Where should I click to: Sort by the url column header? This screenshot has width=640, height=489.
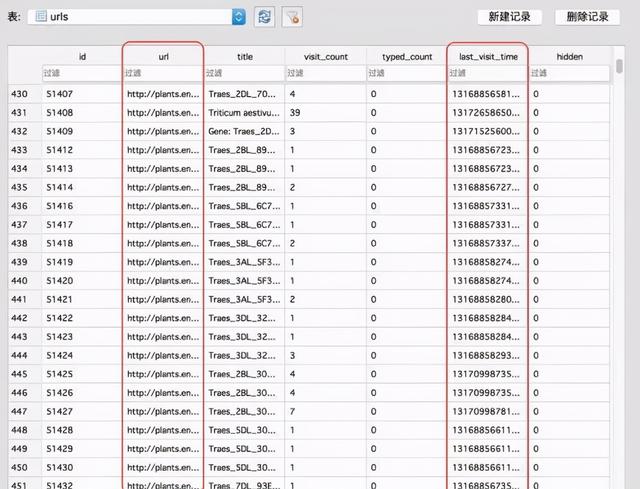[163, 57]
